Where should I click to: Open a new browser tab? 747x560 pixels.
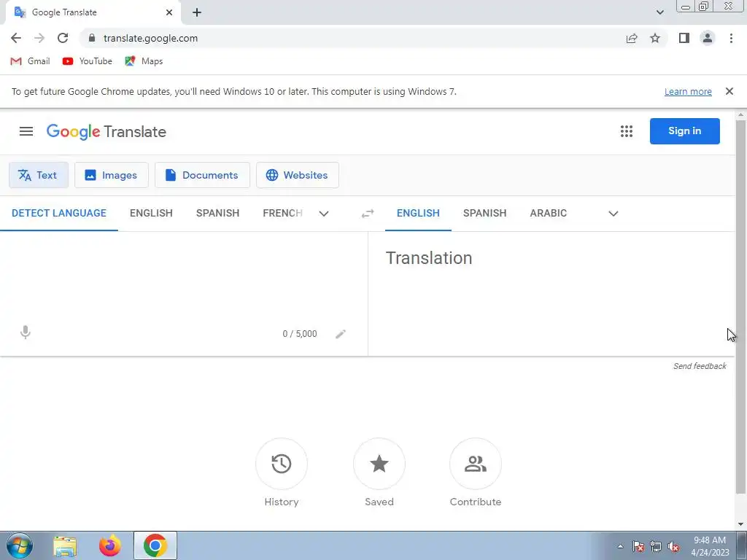pyautogui.click(x=197, y=12)
